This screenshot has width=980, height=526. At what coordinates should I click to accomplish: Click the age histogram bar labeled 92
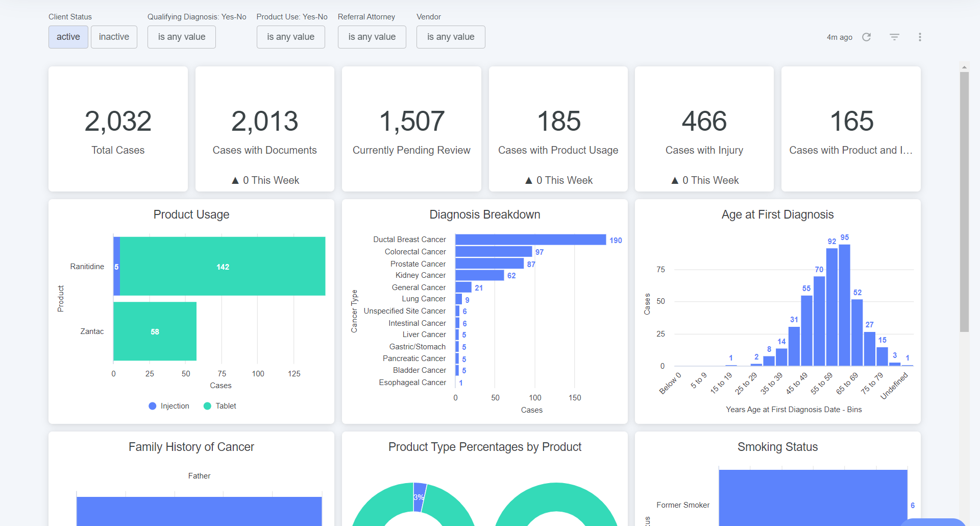[832, 307]
